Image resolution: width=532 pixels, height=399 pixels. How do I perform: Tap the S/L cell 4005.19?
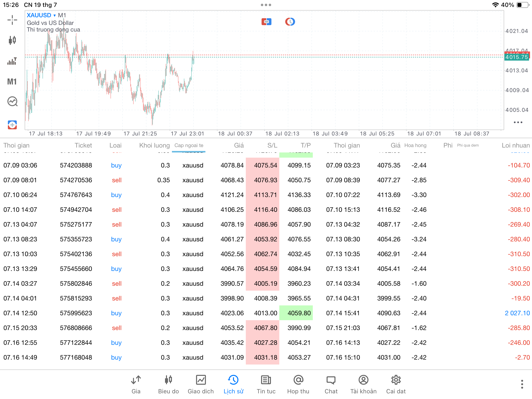263,283
